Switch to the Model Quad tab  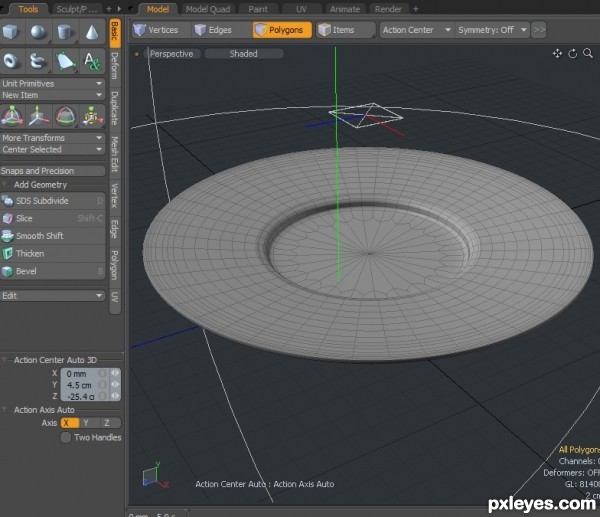[208, 9]
